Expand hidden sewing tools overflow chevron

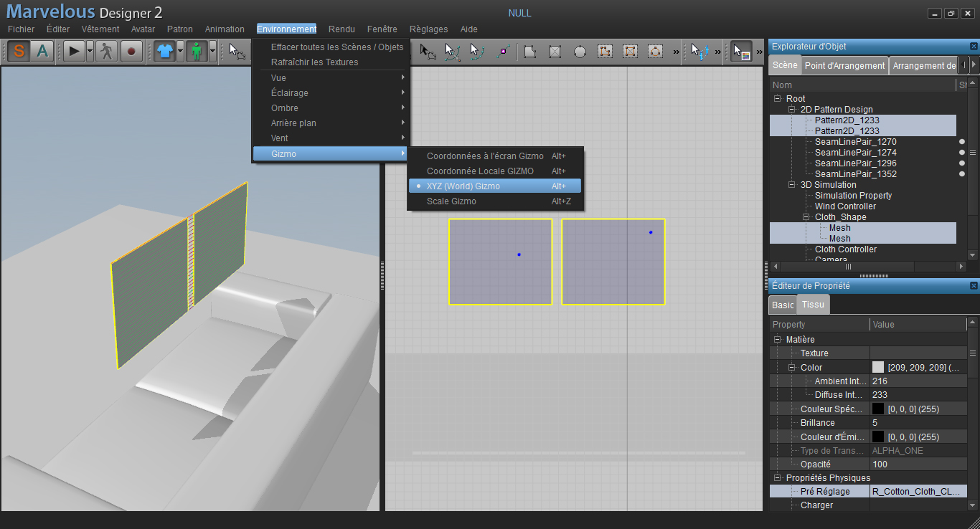(717, 52)
